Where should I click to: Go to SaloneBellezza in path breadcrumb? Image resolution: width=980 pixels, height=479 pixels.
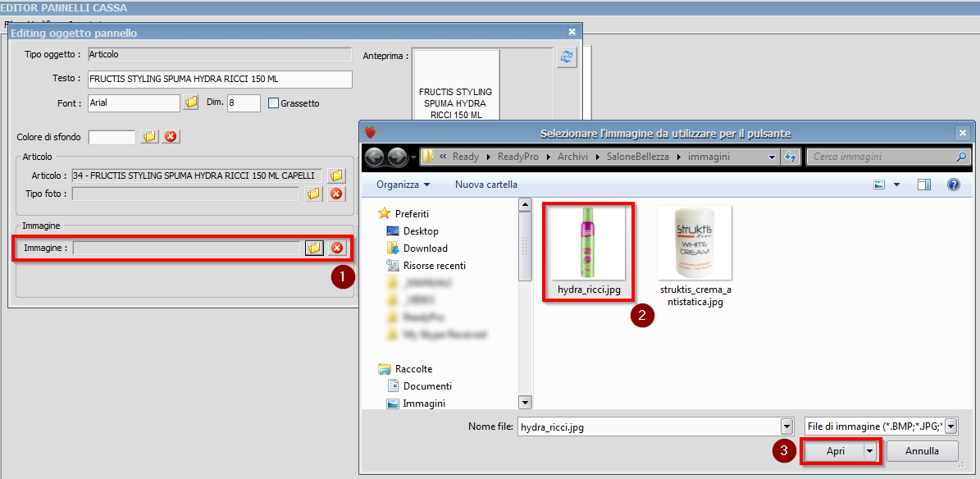637,157
